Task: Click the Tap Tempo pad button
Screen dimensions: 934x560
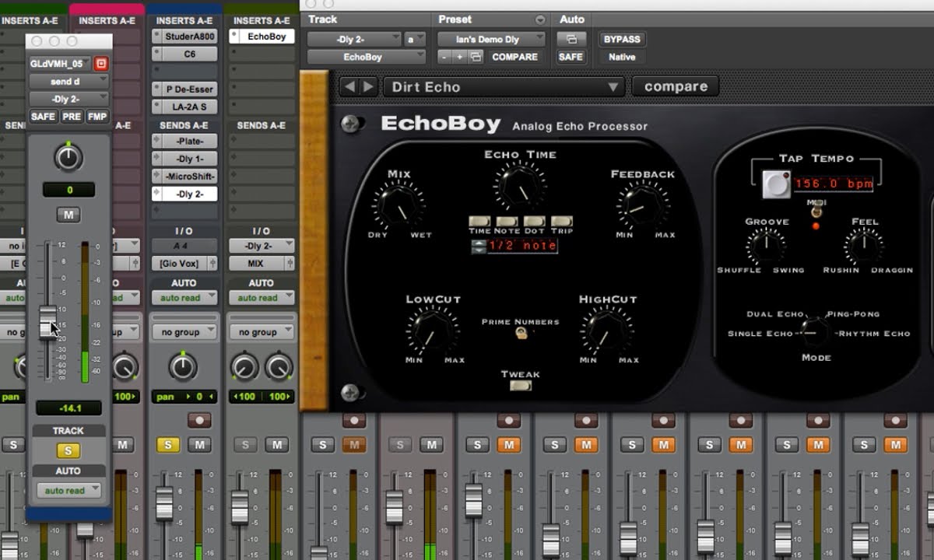Action: click(776, 184)
